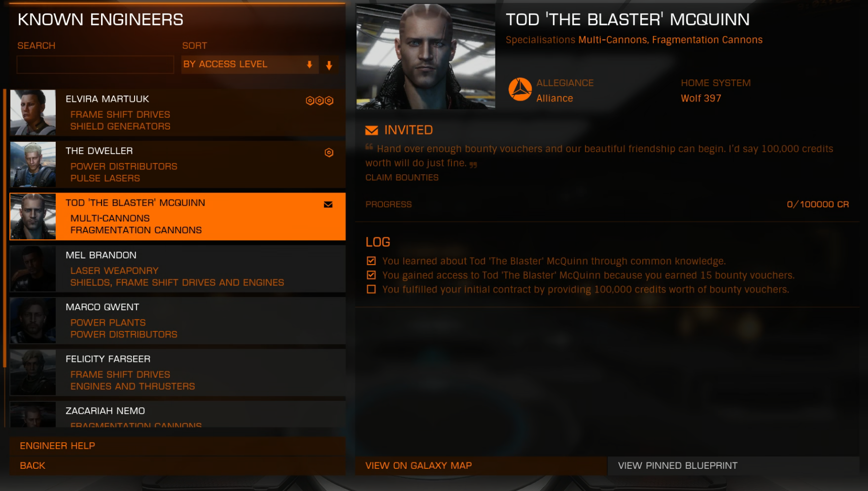Check the 'fulfilled your initial contract' checkbox
The width and height of the screenshot is (868, 491).
(x=371, y=290)
